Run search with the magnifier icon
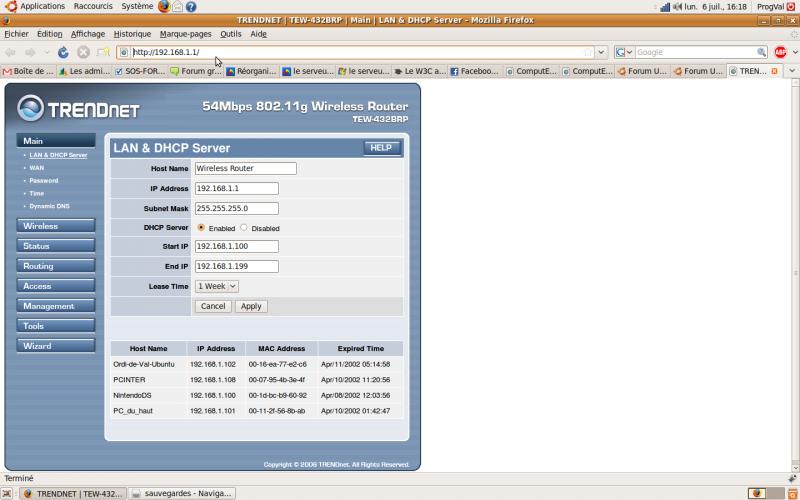This screenshot has height=500, width=800. point(761,52)
